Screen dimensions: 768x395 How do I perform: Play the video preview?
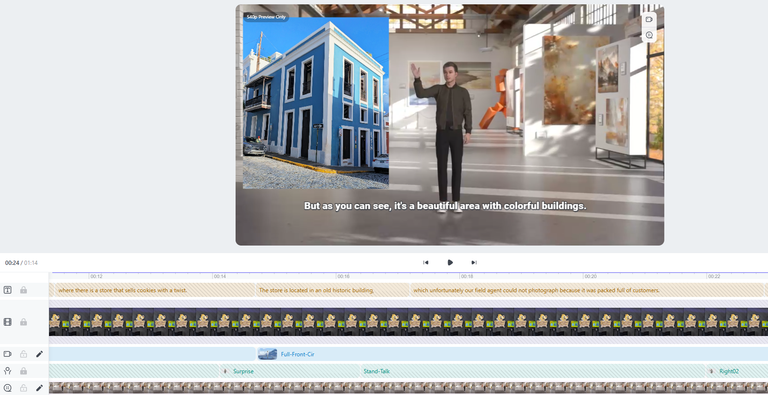[450, 263]
